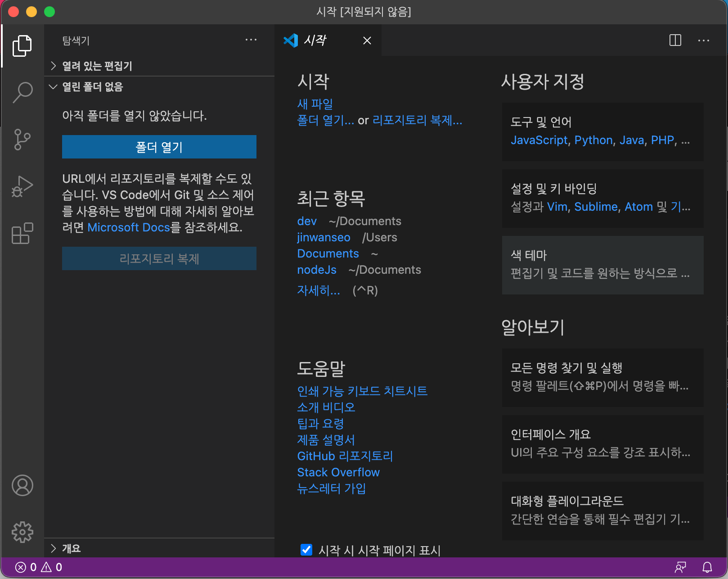Expand the 개요 section
728x579 pixels.
tap(159, 548)
